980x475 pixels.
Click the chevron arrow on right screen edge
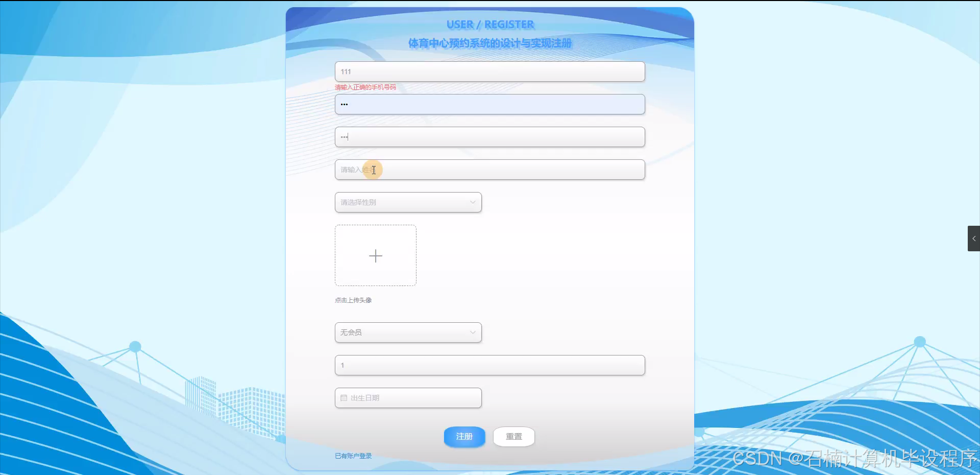pyautogui.click(x=974, y=238)
